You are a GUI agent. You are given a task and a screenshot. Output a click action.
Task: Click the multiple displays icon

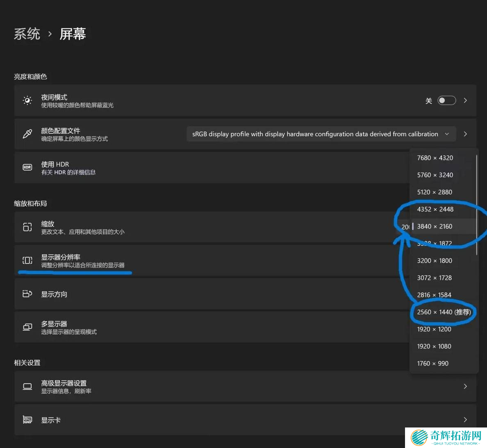[27, 327]
